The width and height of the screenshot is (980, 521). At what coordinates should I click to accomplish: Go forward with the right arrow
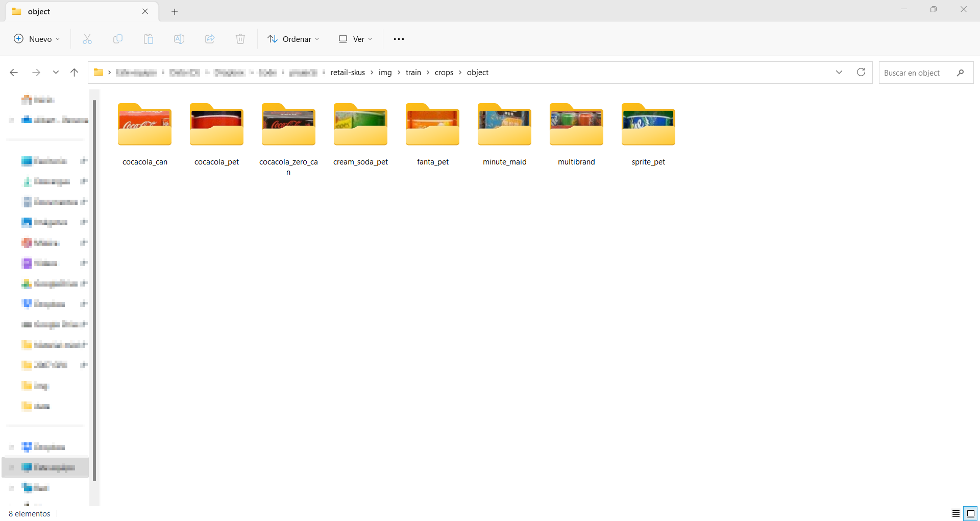(x=36, y=73)
